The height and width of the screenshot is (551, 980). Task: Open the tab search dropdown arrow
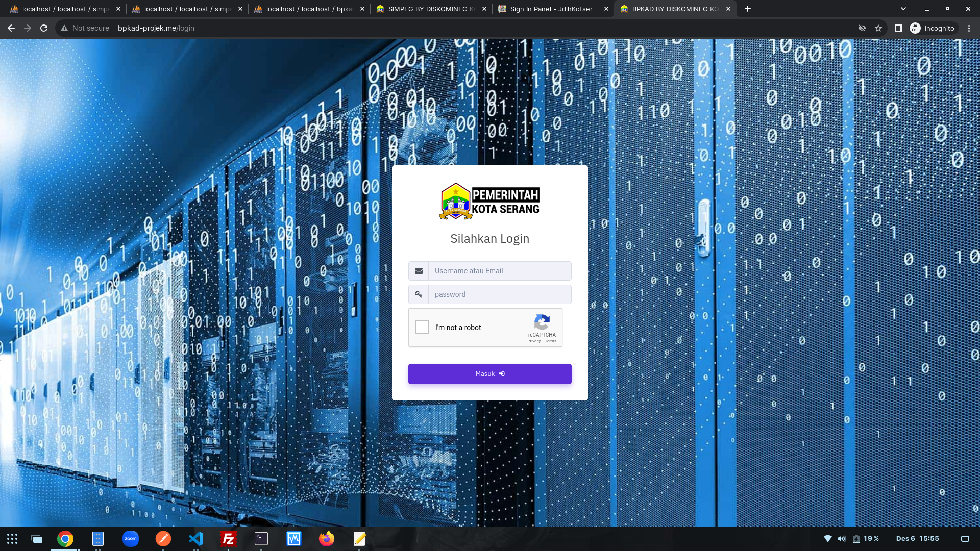(903, 9)
